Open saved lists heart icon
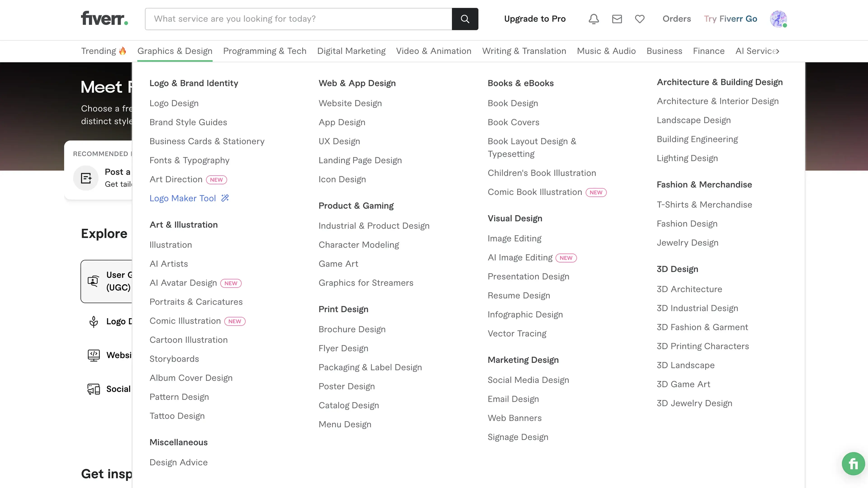 [639, 19]
